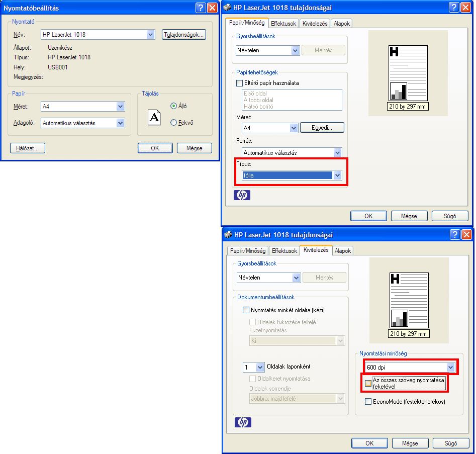The height and width of the screenshot is (454, 476).
Task: Click the HP logo in Papír/Minőség tab
Action: pyautogui.click(x=242, y=195)
